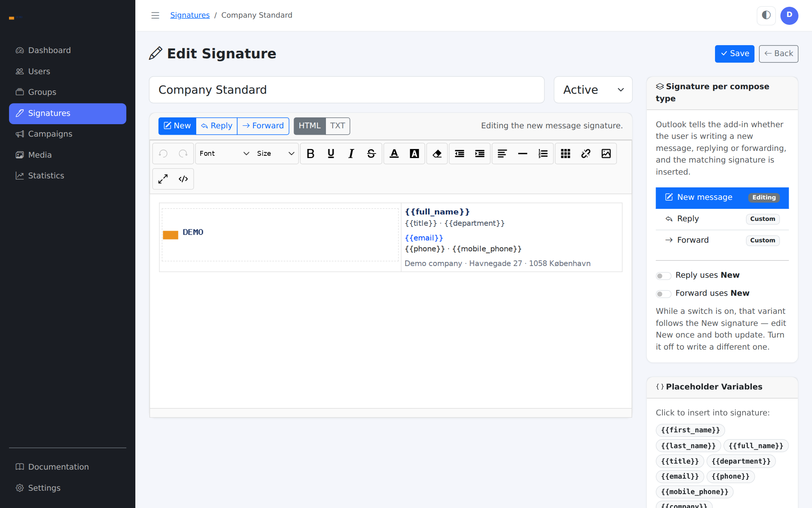Click the undo arrow
This screenshot has width=812, height=508.
[x=163, y=154]
